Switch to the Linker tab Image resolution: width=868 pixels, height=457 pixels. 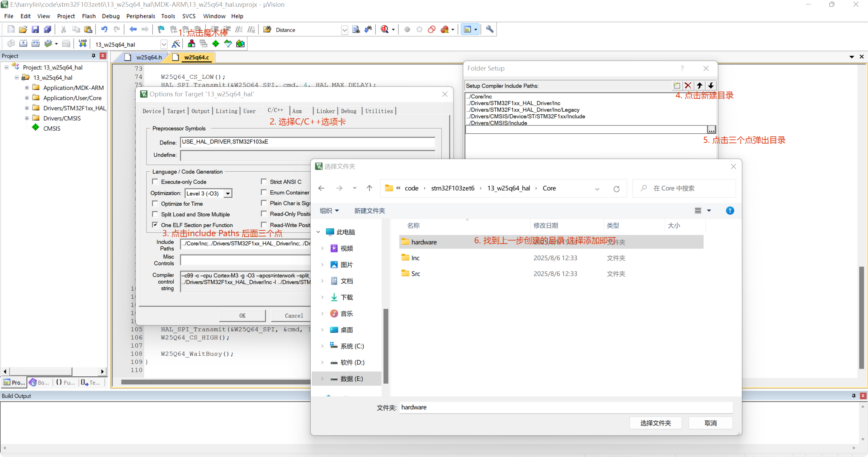point(325,111)
